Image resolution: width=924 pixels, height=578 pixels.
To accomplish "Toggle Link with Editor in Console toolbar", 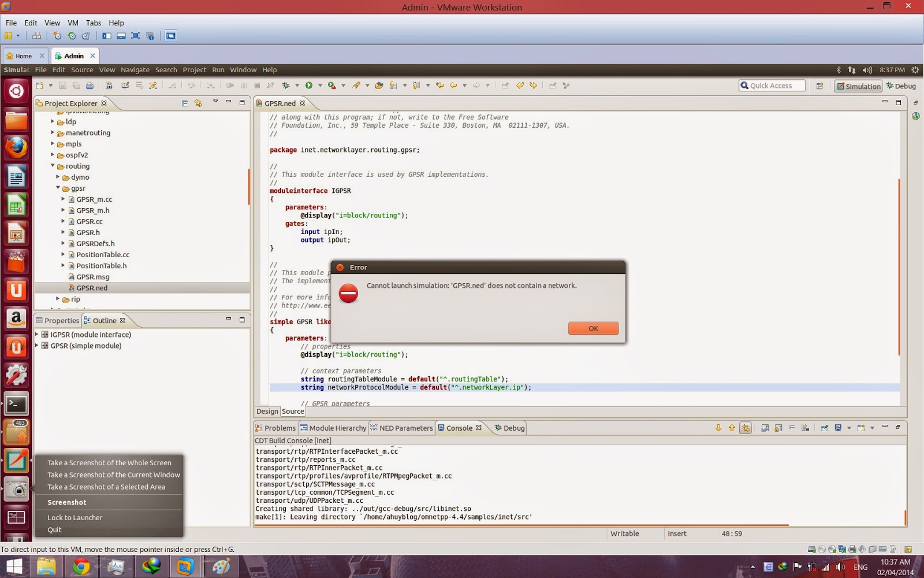I will (746, 428).
